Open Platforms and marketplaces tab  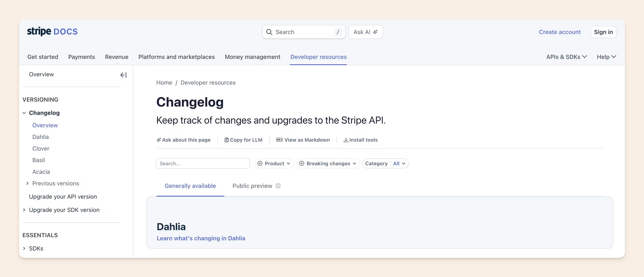pyautogui.click(x=176, y=57)
